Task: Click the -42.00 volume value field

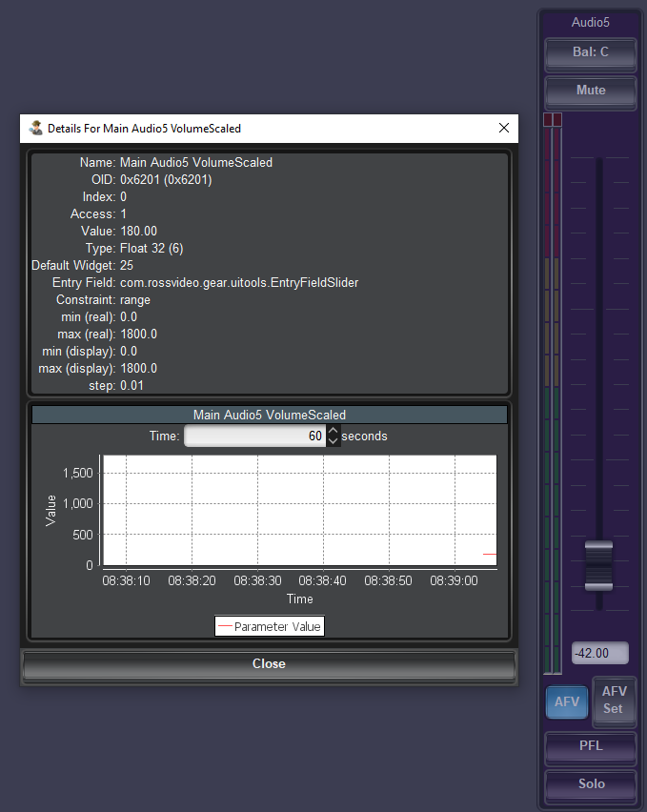Action: point(600,653)
